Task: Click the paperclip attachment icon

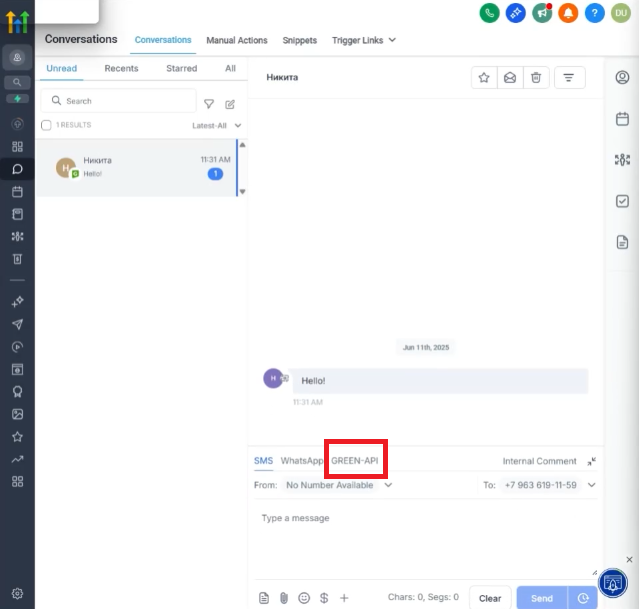Action: coord(284,598)
